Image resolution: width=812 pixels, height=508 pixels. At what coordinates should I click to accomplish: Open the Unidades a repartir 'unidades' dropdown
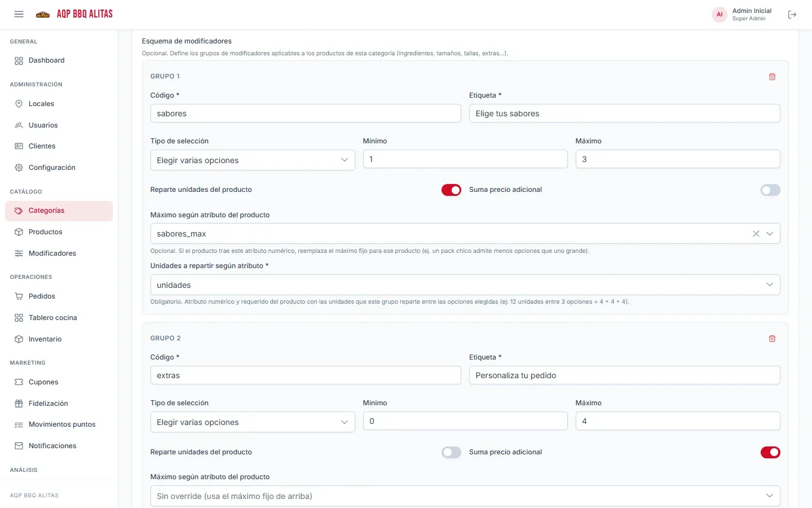point(465,285)
